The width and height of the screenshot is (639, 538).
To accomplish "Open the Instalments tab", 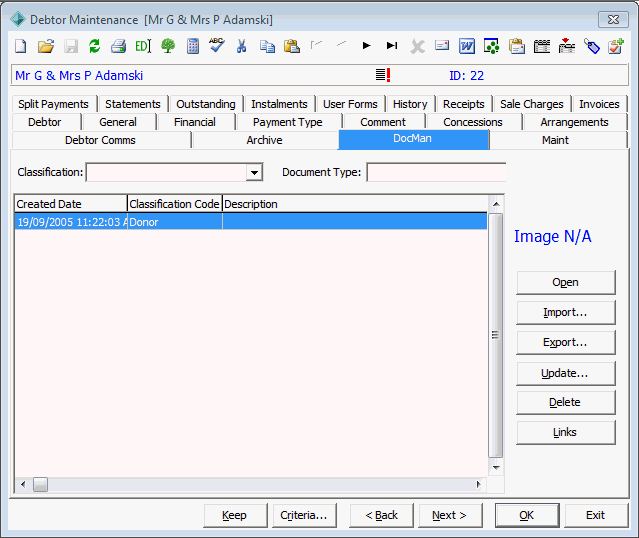I will tap(279, 104).
